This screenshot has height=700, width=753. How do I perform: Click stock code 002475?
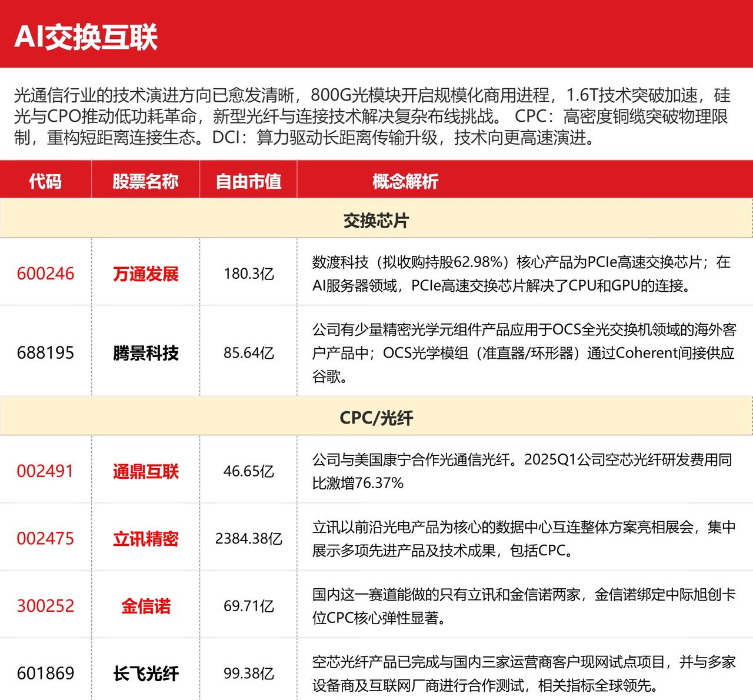point(45,539)
